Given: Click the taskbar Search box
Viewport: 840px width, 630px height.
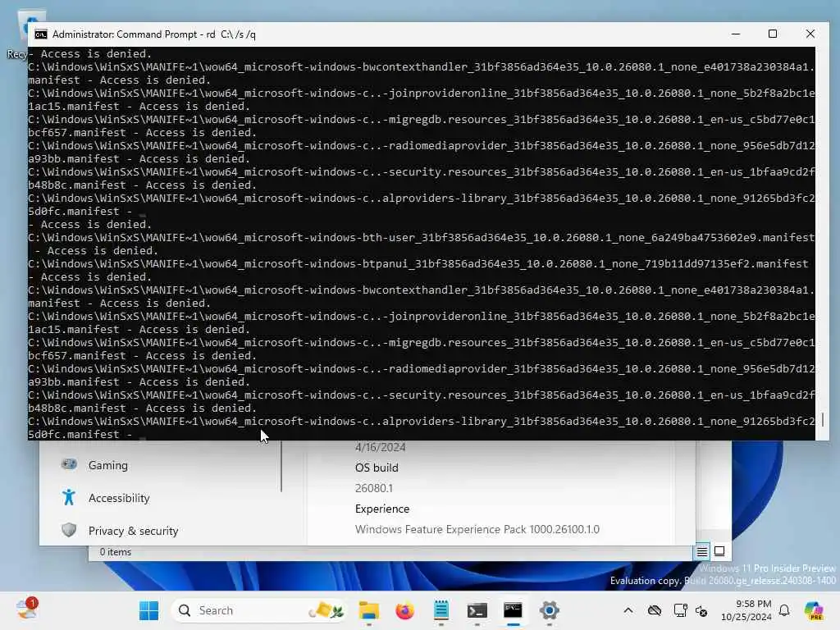Looking at the screenshot, I should point(258,610).
